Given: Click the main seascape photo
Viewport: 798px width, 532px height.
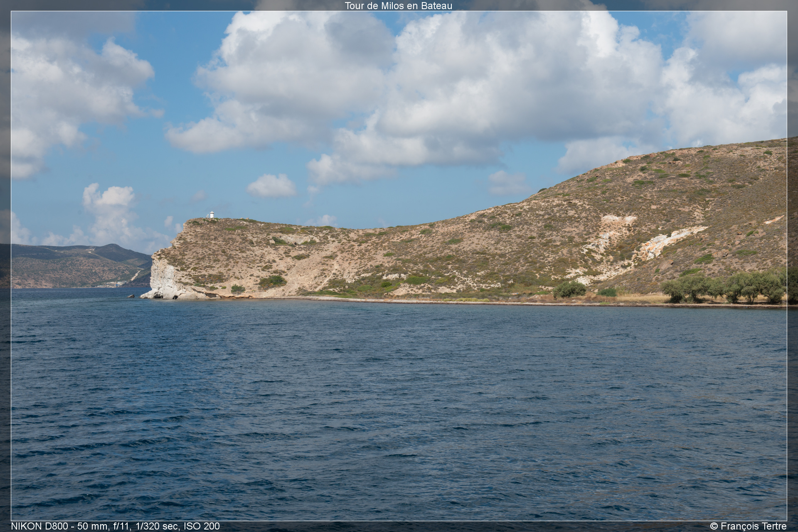Looking at the screenshot, I should (399, 266).
